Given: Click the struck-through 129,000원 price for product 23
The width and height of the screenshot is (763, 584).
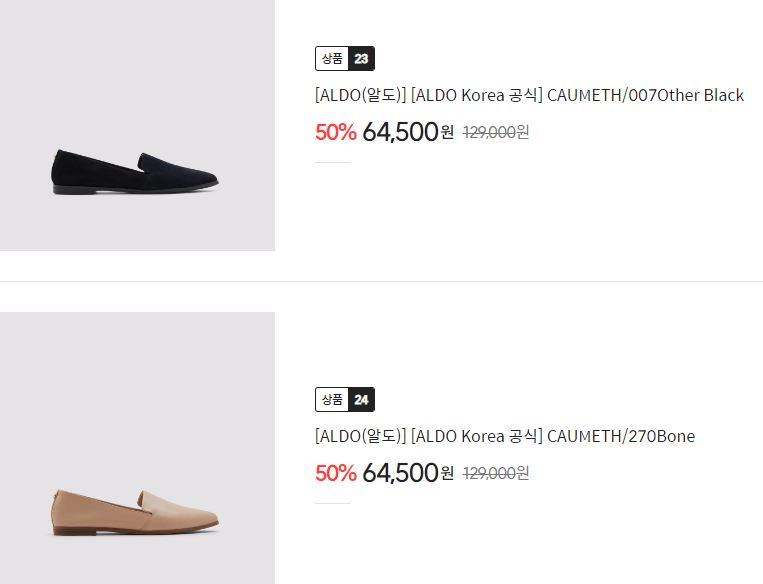Looking at the screenshot, I should [x=496, y=132].
